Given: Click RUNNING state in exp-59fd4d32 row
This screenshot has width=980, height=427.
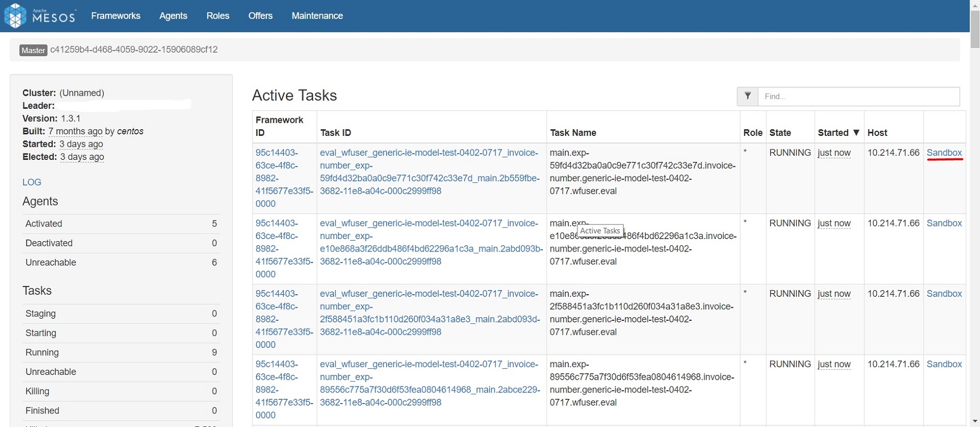Looking at the screenshot, I should (x=790, y=153).
